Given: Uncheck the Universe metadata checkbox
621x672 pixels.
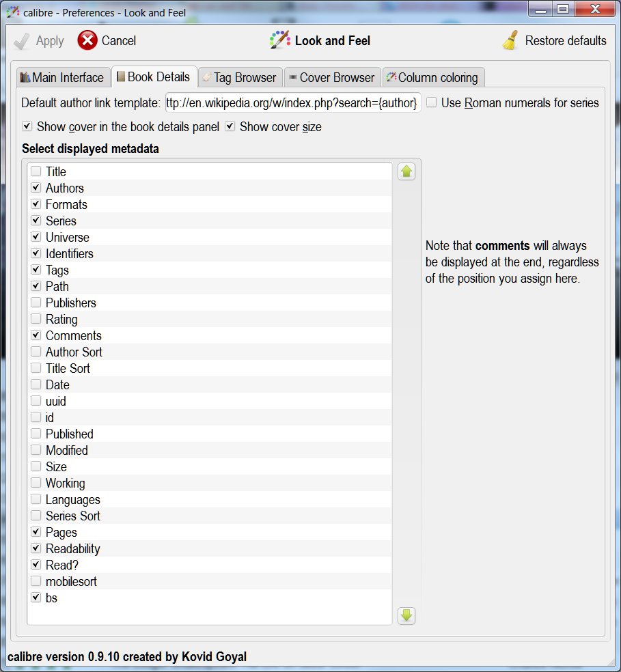Looking at the screenshot, I should pyautogui.click(x=36, y=236).
